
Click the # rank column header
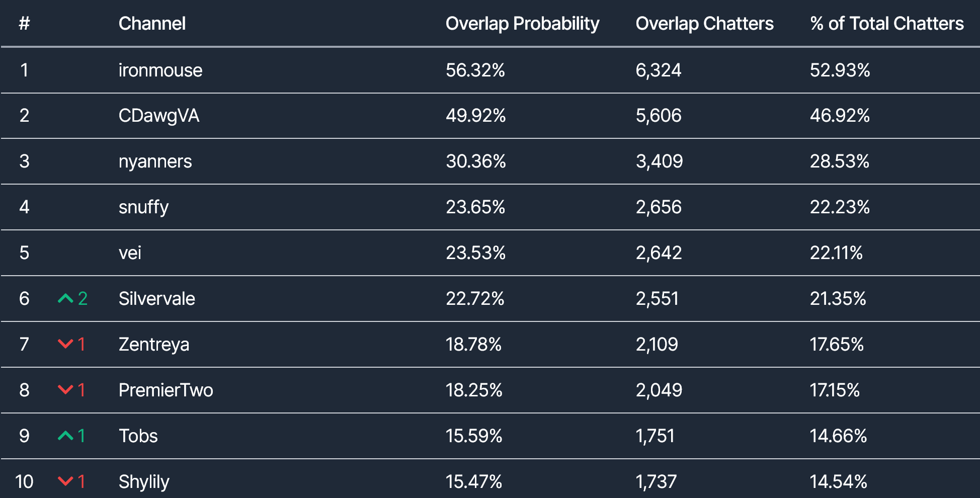[x=24, y=24]
